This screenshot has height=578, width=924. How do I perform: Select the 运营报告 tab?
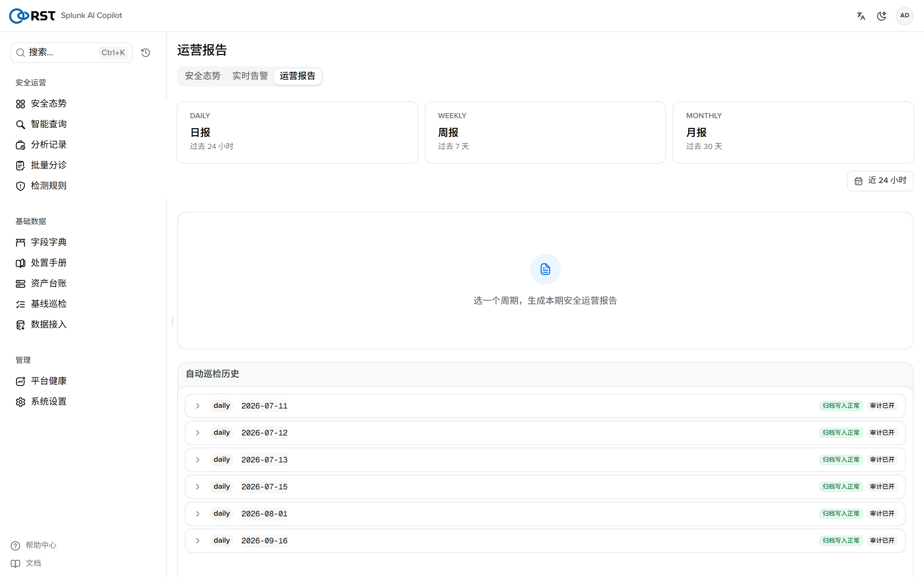pyautogui.click(x=297, y=76)
